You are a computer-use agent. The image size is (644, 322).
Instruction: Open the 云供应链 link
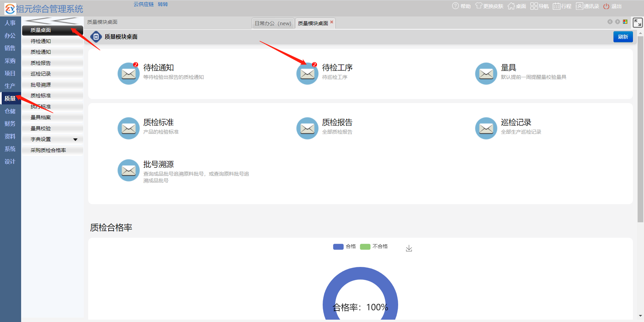point(144,4)
